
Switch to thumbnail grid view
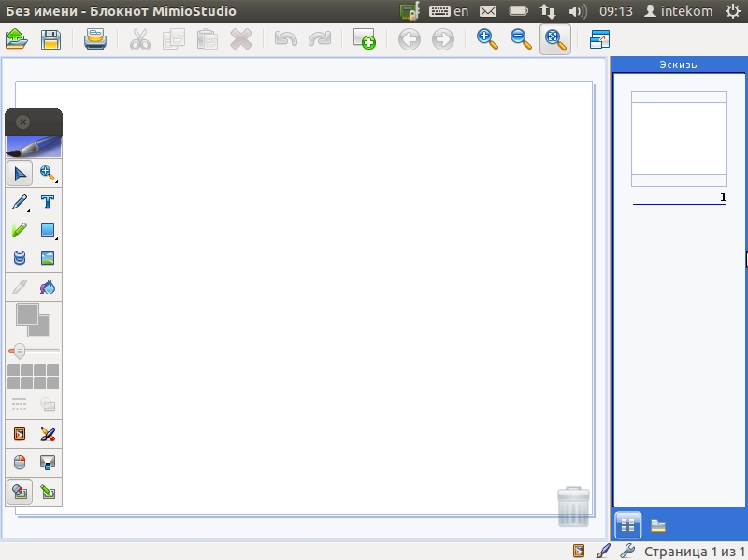click(627, 525)
